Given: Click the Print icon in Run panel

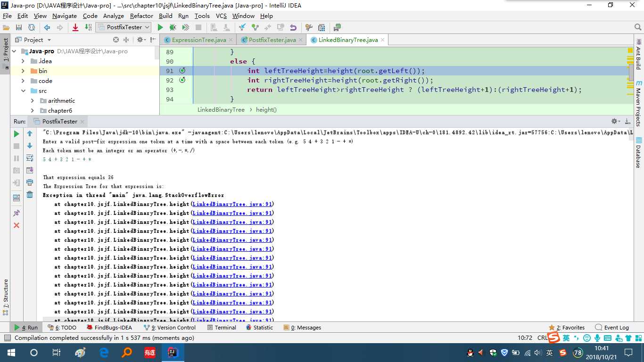Looking at the screenshot, I should 30,183.
